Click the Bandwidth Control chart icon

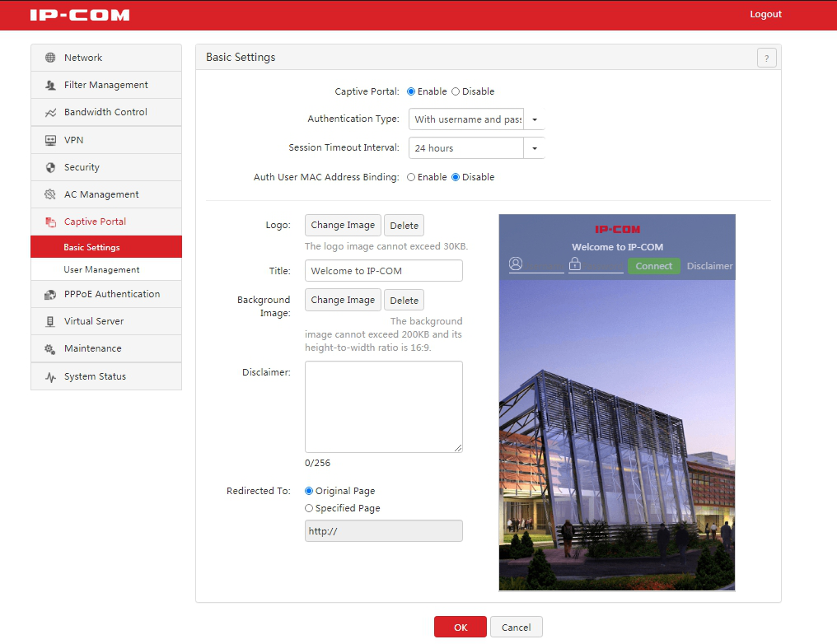[x=50, y=112]
